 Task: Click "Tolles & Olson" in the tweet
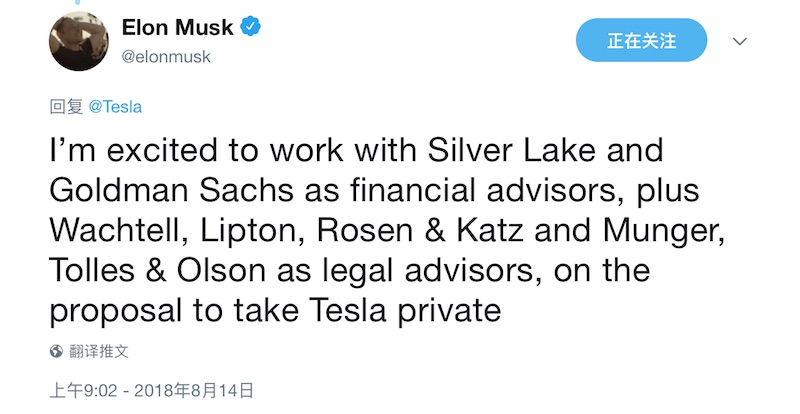coord(154,271)
